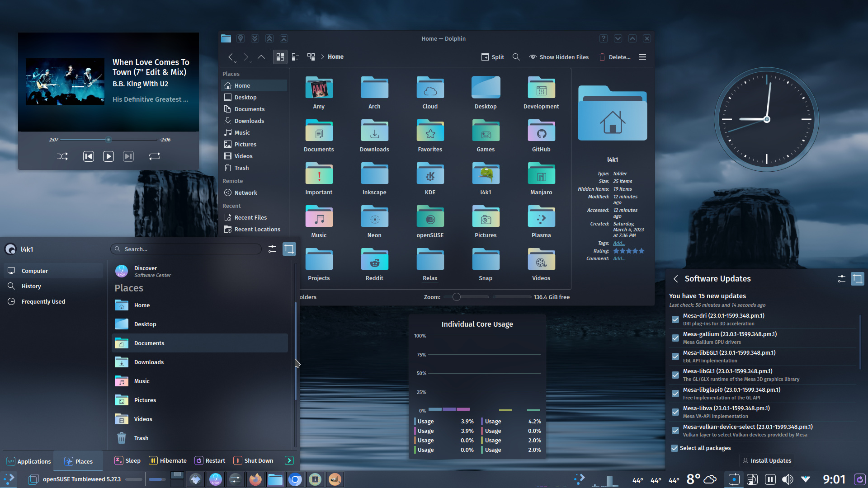Toggle Select all packages checkbox
Viewport: 868px width, 488px height.
[675, 448]
